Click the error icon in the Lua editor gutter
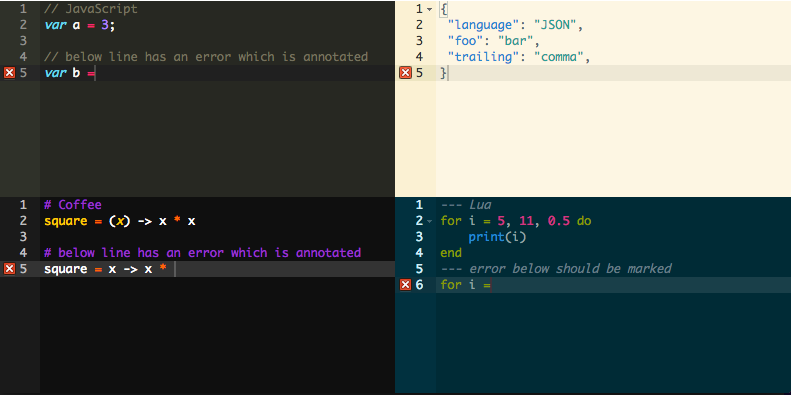This screenshot has width=791, height=395. coord(406,285)
